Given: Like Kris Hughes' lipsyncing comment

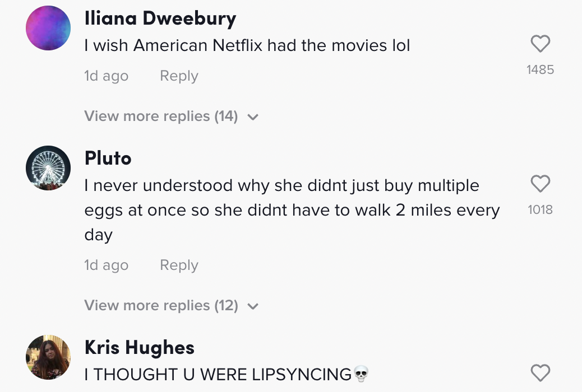Looking at the screenshot, I should [540, 372].
